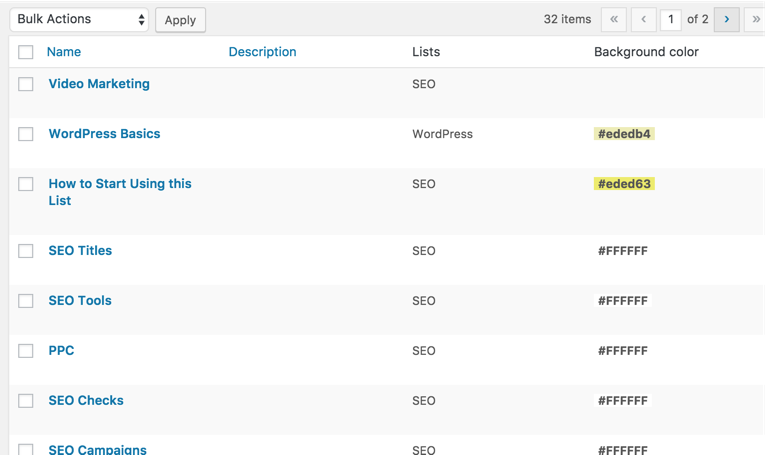Screen dimensions: 766x455
Task: Tick the select-all checkbox beside Name
Action: point(25,52)
